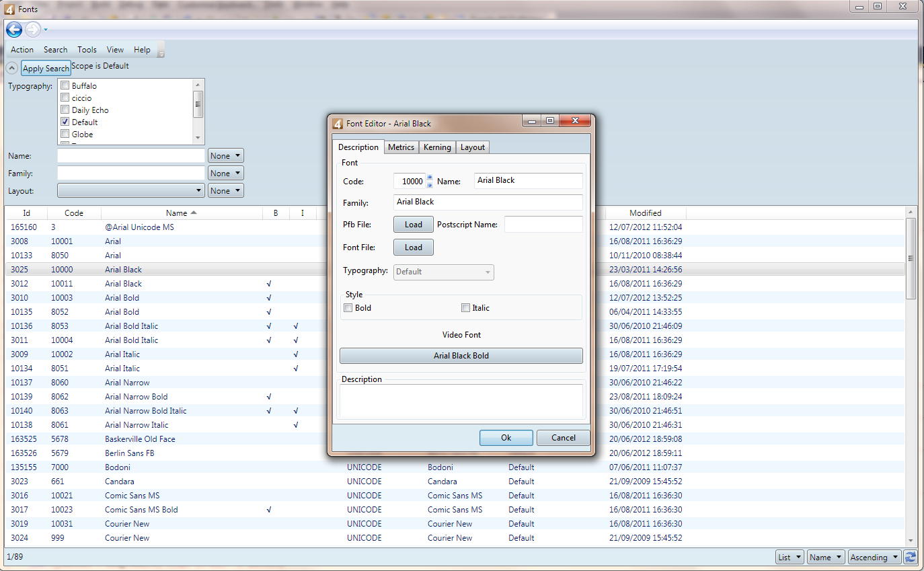924x571 pixels.
Task: Switch to the Kerning tab
Action: pos(437,147)
